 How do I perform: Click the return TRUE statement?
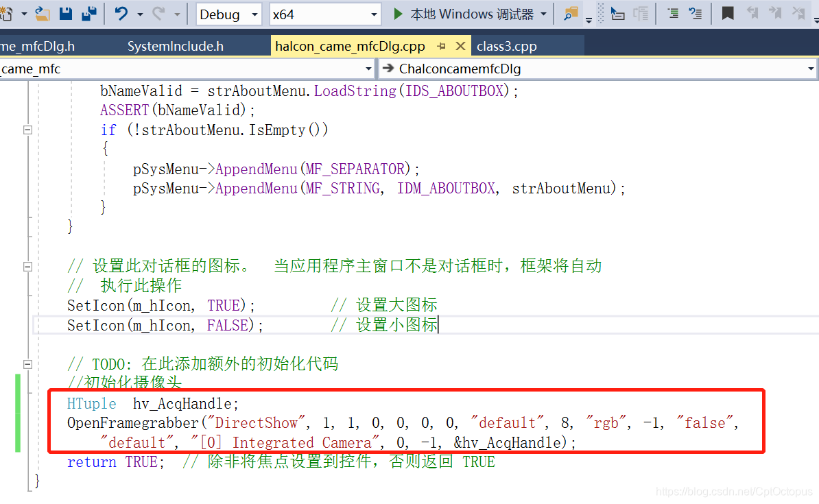[115, 462]
